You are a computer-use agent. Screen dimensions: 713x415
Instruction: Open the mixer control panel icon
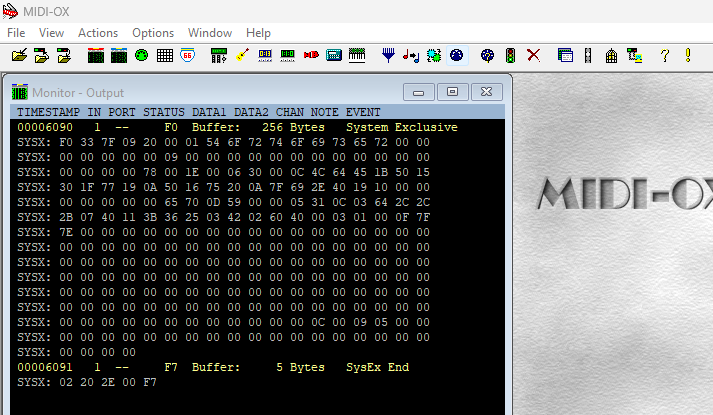coord(219,56)
